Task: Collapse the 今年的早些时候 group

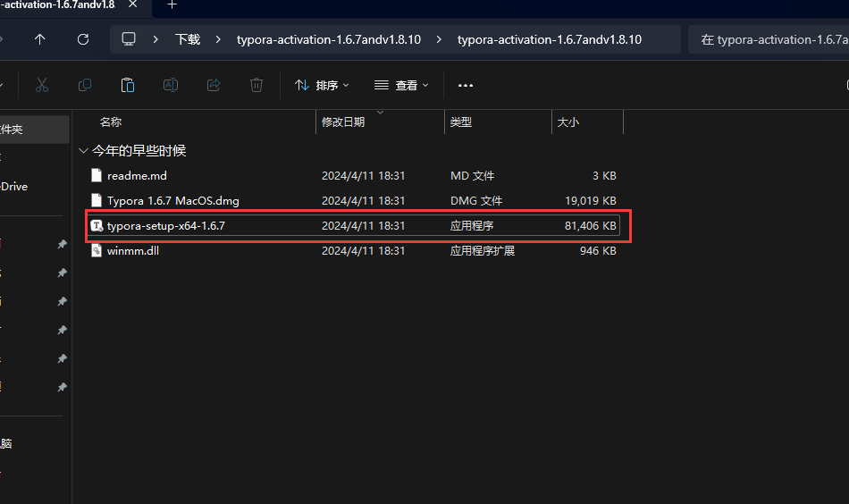Action: point(83,150)
